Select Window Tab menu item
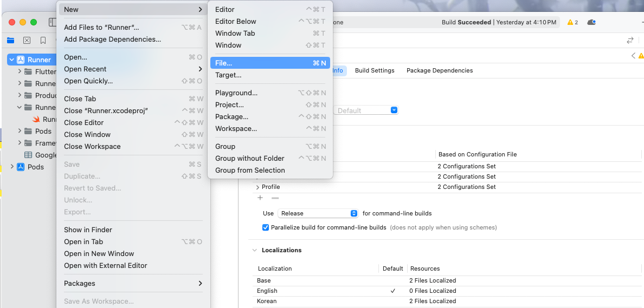 (x=271, y=33)
